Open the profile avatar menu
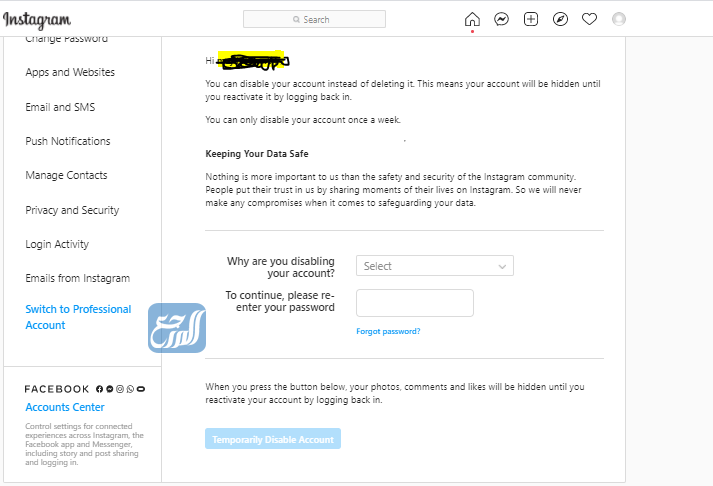The image size is (713, 486). 619,19
